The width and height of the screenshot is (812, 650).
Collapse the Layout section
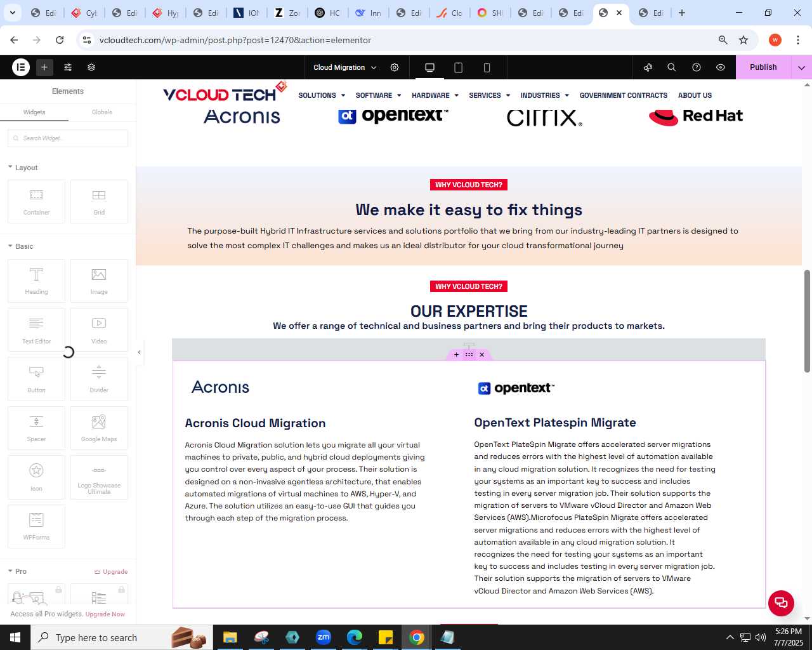pyautogui.click(x=23, y=168)
